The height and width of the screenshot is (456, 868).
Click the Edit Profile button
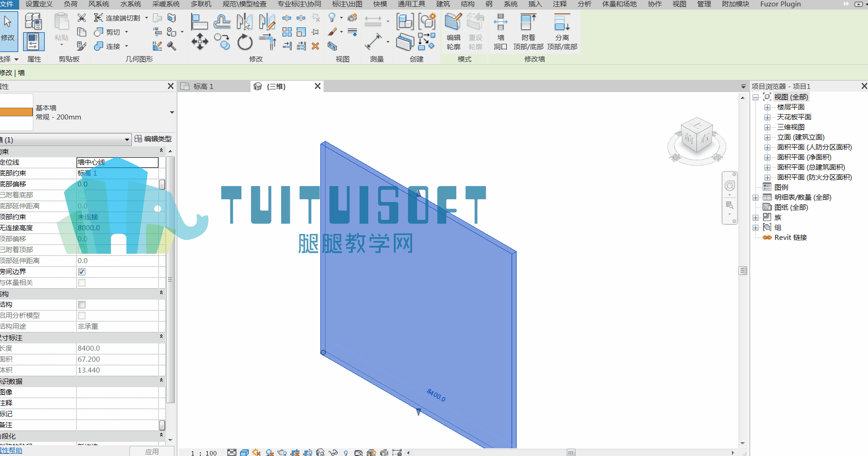pyautogui.click(x=453, y=31)
